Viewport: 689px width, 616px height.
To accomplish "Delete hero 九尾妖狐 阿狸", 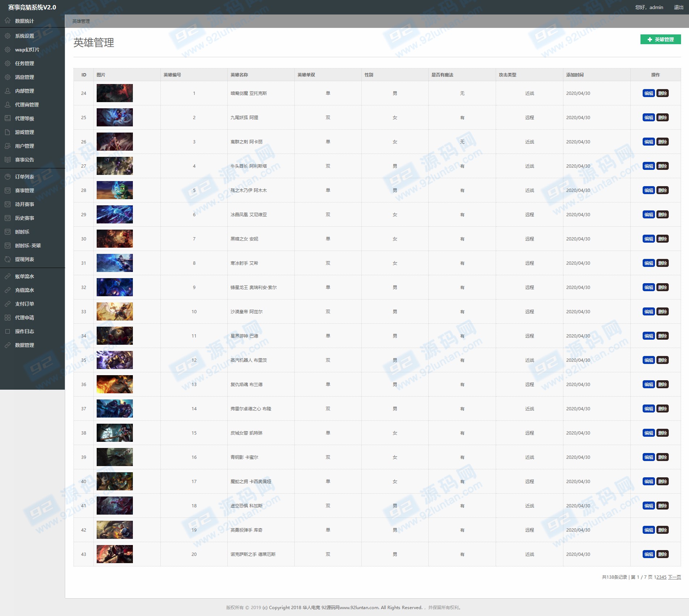I will (663, 118).
